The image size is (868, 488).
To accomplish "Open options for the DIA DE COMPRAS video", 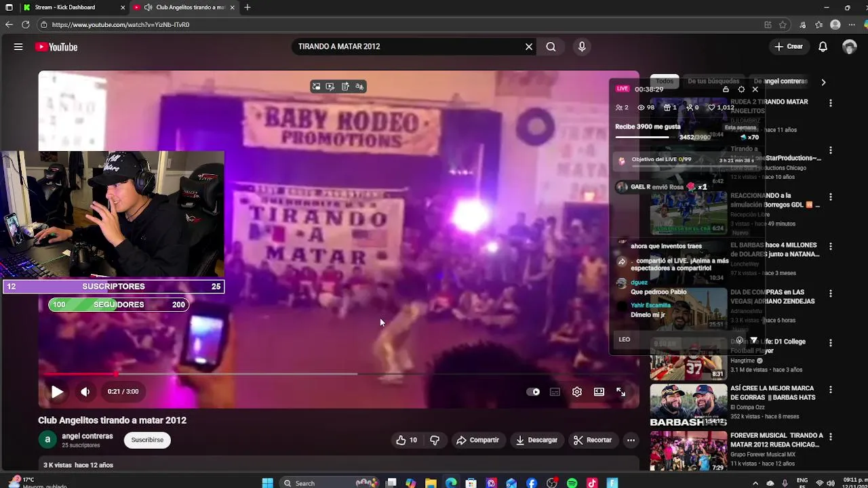I will (831, 293).
